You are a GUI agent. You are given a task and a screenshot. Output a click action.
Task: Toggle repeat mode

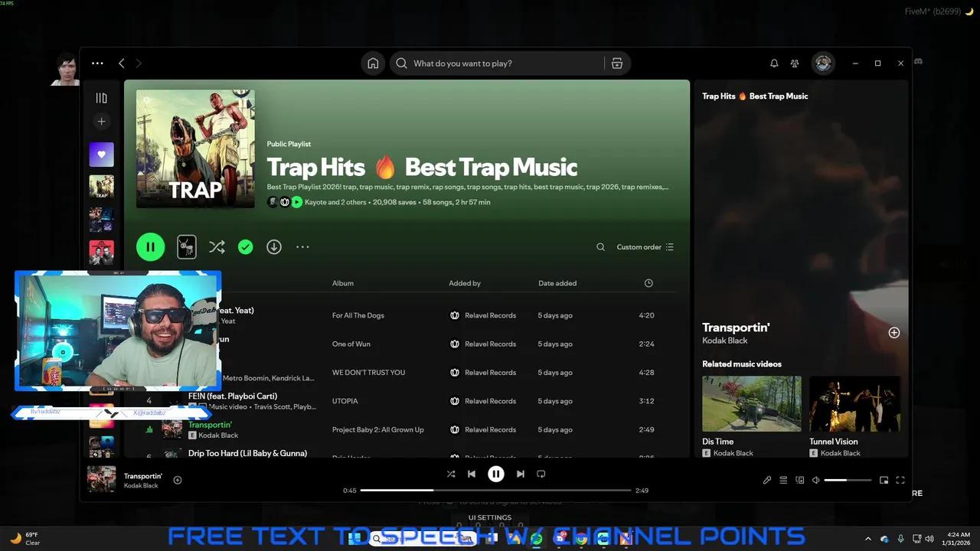pyautogui.click(x=541, y=474)
